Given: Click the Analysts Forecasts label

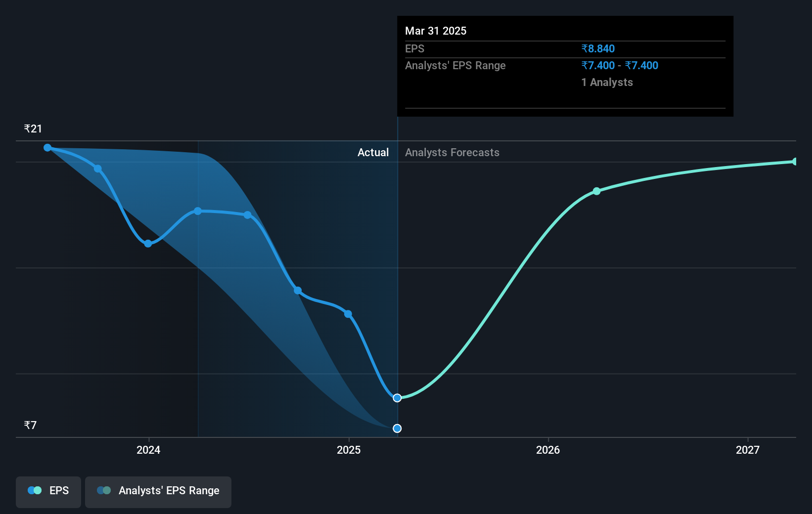Looking at the screenshot, I should [452, 153].
